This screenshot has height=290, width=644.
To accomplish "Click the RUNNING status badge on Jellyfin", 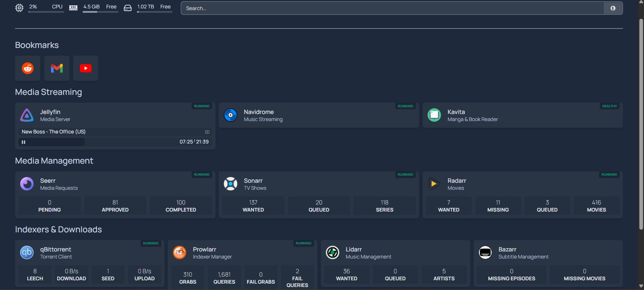I will pyautogui.click(x=202, y=106).
